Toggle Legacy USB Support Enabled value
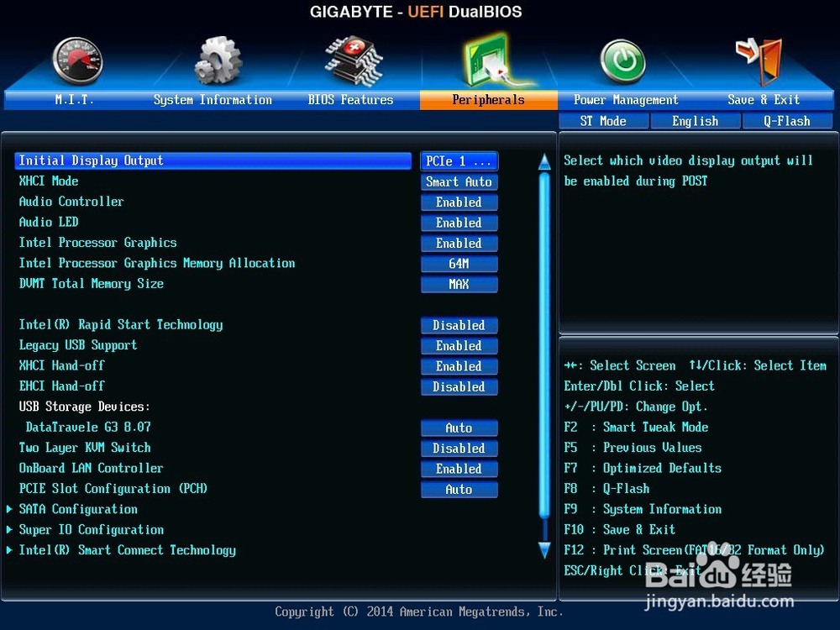Screen dimensions: 840x630 [x=459, y=345]
